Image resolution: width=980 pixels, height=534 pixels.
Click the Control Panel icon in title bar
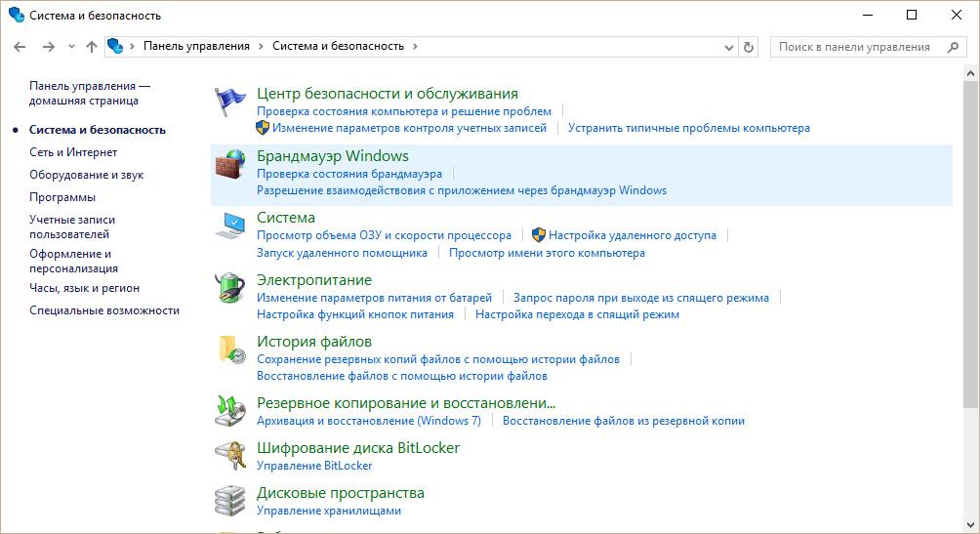[x=17, y=15]
